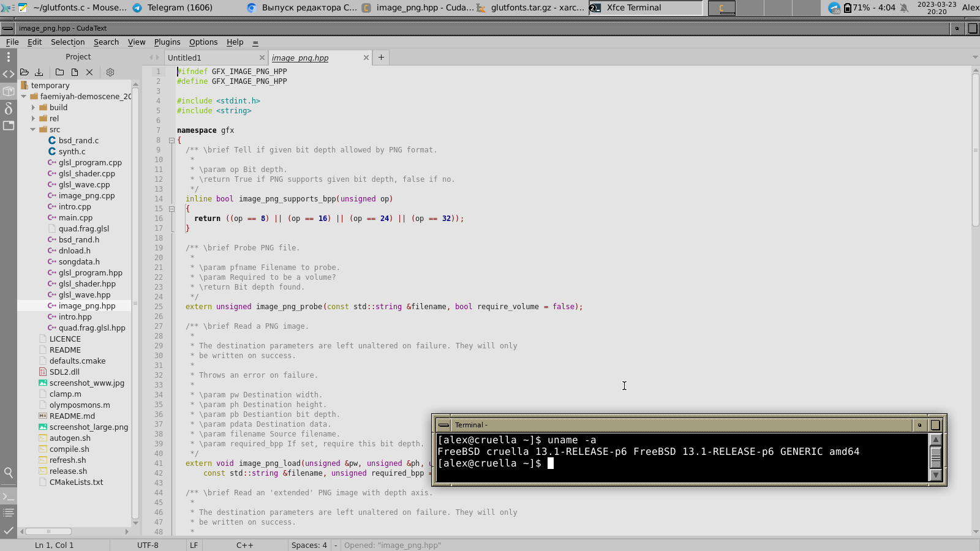
Task: Open the Code tree sidebar panel icon
Action: (x=9, y=74)
